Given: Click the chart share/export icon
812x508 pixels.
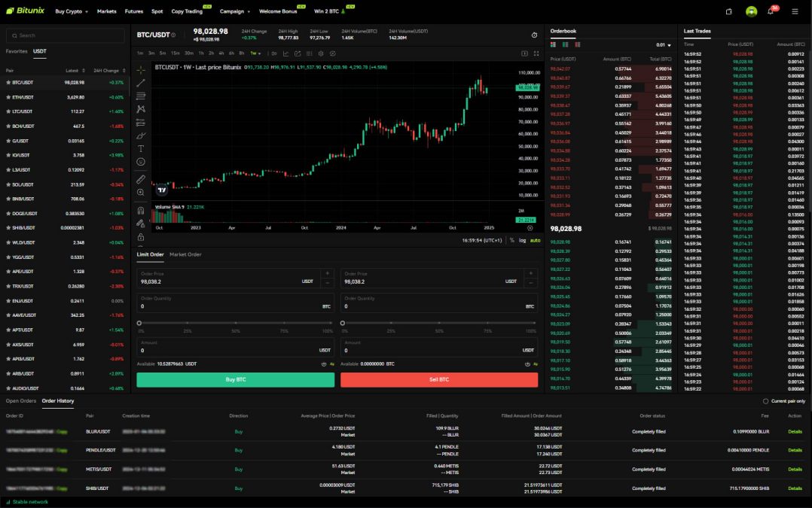Looking at the screenshot, I should (298, 53).
